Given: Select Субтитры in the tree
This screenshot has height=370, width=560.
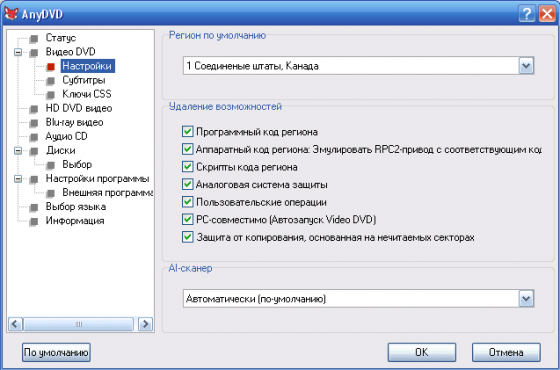Looking at the screenshot, I should (x=84, y=80).
